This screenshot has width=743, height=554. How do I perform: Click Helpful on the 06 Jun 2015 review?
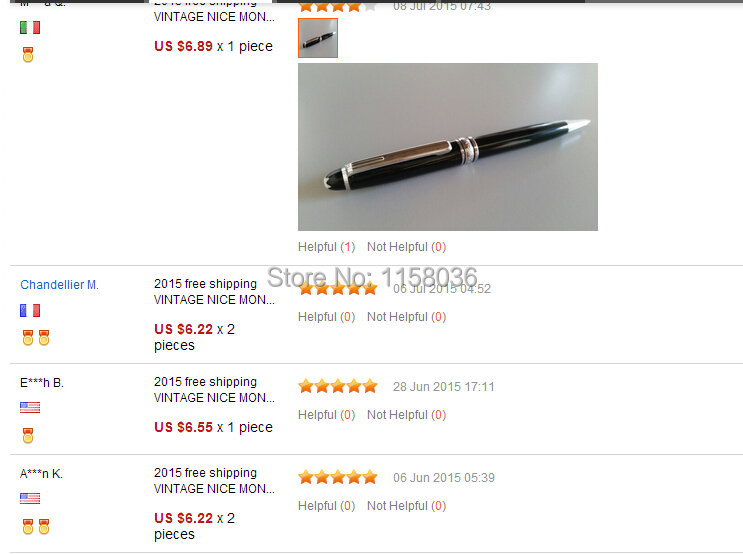(x=326, y=506)
